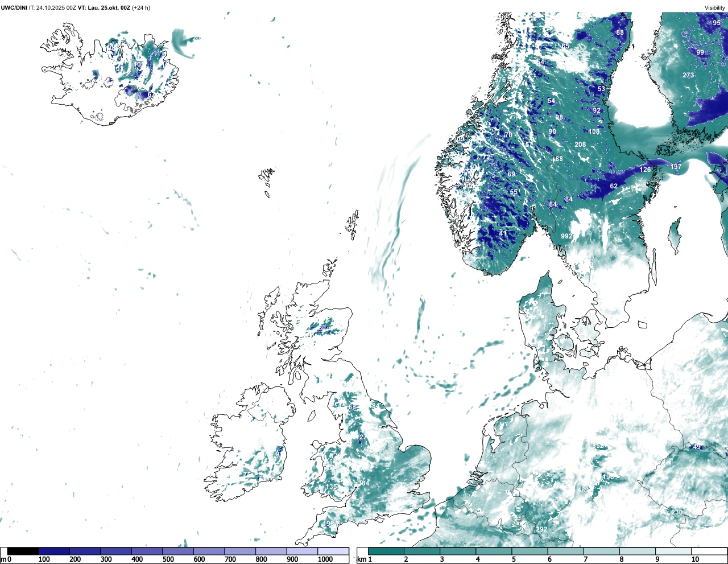728x564 pixels.
Task: Click the '65' value in northern Scandinavia
Action: (565, 46)
